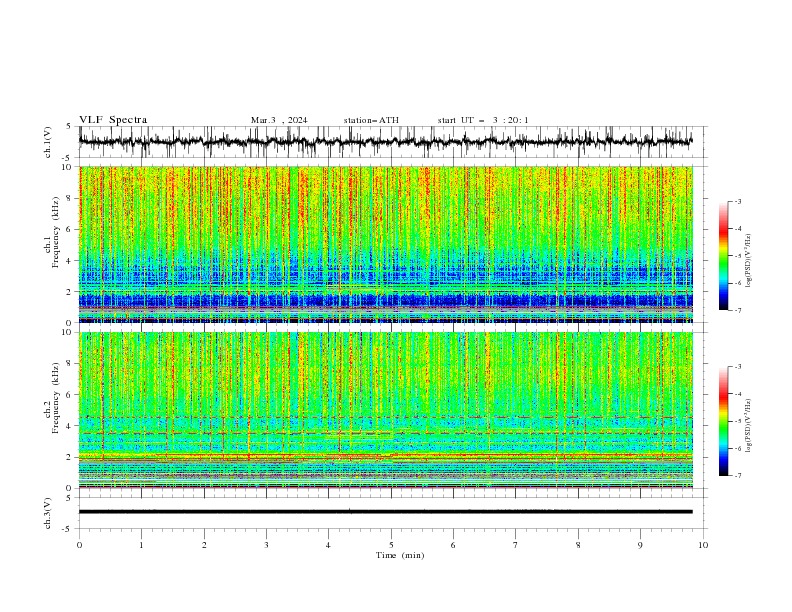This screenshot has width=792, height=612.
Task: Click the "10" kHz tick of ch.1 spectrogram
Action: click(67, 167)
